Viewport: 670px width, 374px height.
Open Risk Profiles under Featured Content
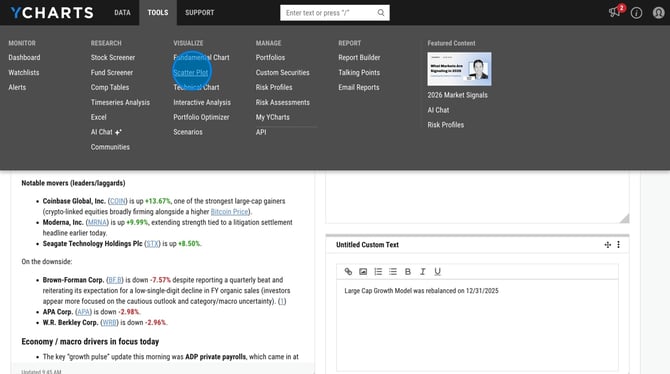click(446, 125)
